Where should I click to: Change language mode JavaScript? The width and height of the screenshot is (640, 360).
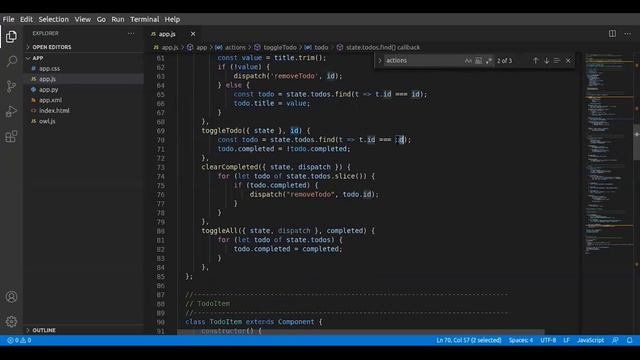click(x=590, y=340)
